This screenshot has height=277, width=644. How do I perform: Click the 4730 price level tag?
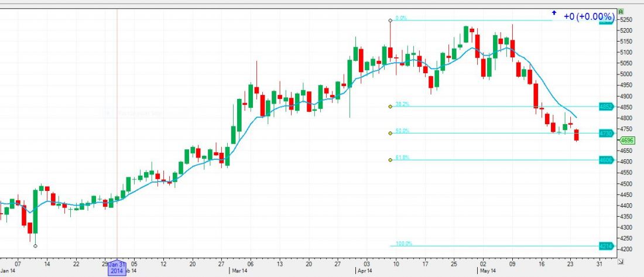coord(606,134)
